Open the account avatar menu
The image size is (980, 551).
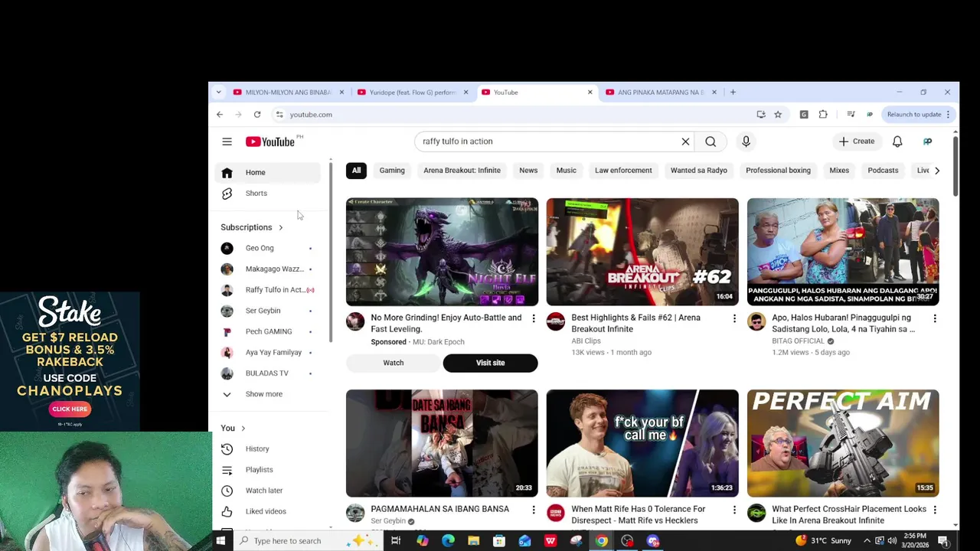point(927,142)
